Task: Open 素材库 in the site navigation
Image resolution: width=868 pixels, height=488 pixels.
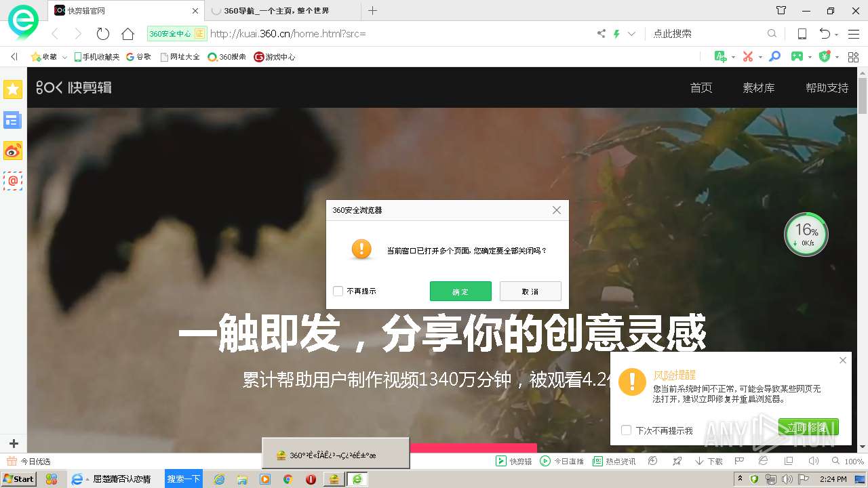Action: [759, 88]
